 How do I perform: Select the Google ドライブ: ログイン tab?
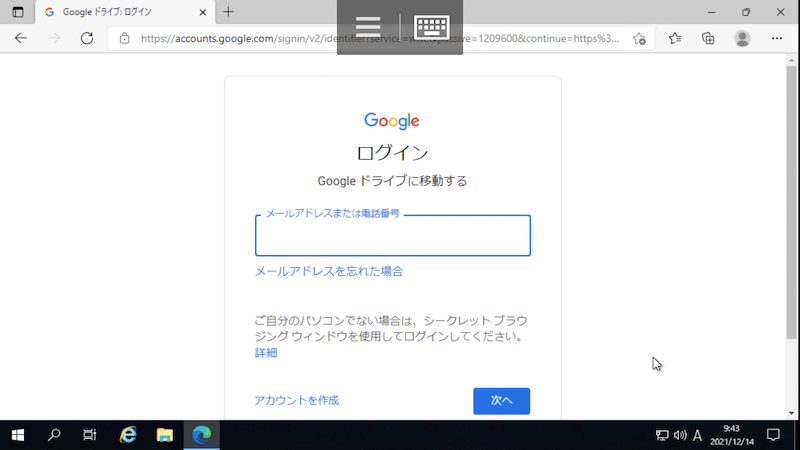[124, 12]
